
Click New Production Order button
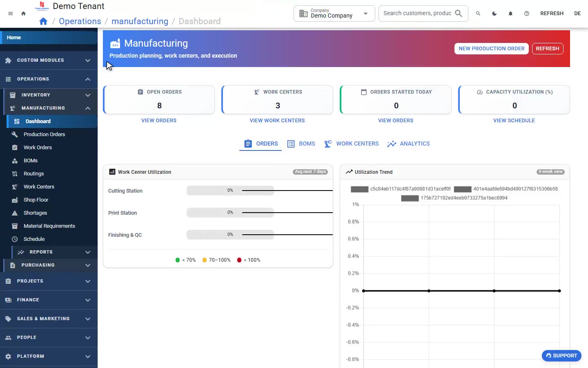[x=491, y=49]
